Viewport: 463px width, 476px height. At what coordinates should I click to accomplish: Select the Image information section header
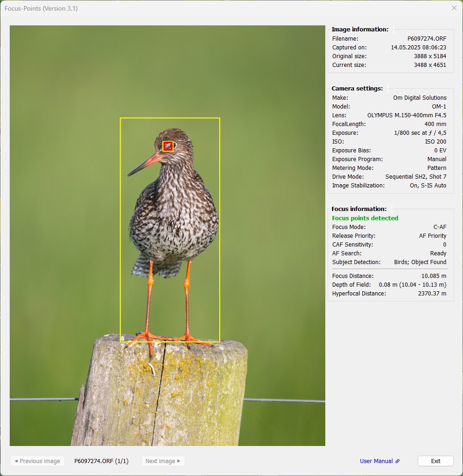tap(360, 30)
